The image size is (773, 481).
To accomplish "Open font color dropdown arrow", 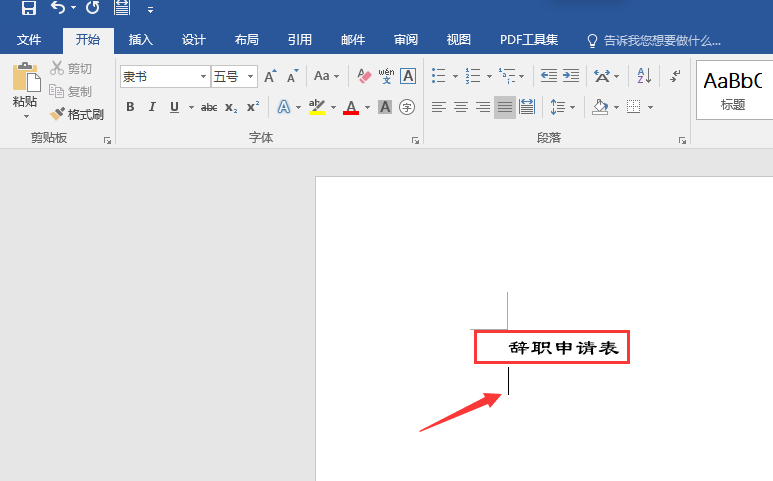I will pyautogui.click(x=367, y=107).
